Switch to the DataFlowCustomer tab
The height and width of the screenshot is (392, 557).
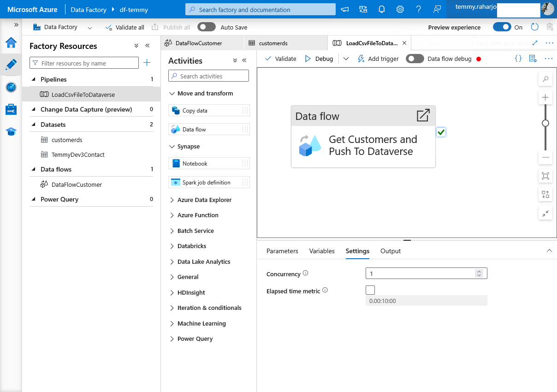202,43
